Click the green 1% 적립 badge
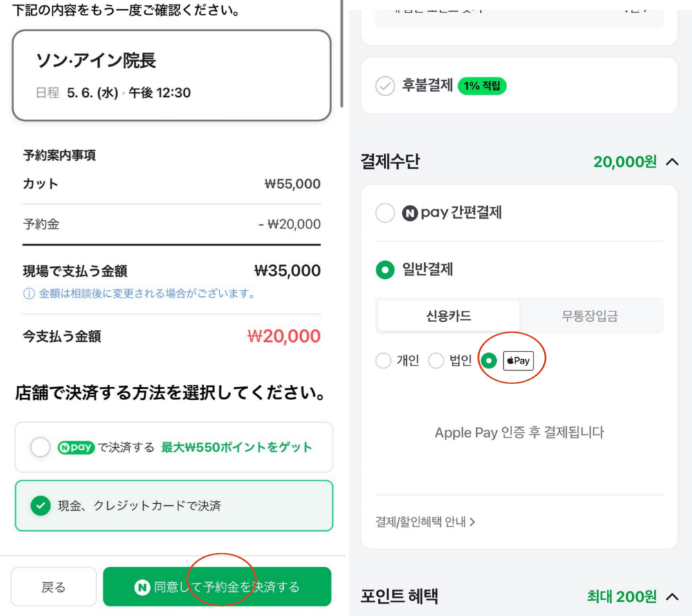Screen dimensions: 692x616 pos(482,86)
